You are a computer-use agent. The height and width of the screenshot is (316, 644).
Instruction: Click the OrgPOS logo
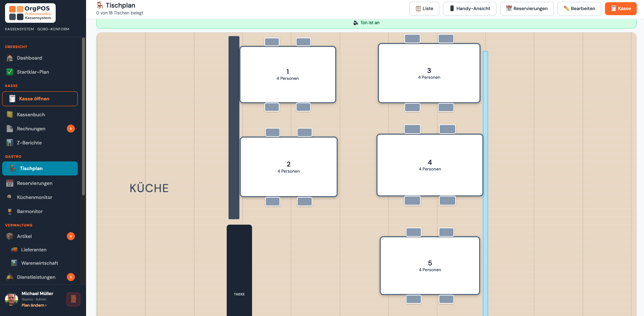[30, 13]
